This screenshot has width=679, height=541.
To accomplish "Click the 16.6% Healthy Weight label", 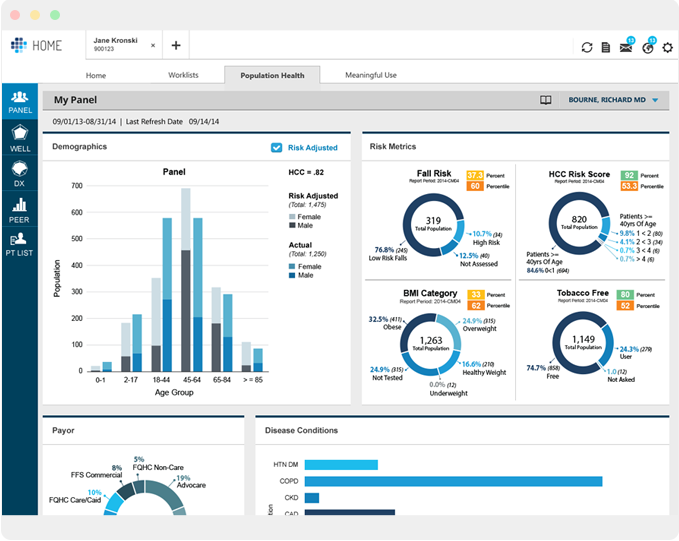I will click(484, 368).
